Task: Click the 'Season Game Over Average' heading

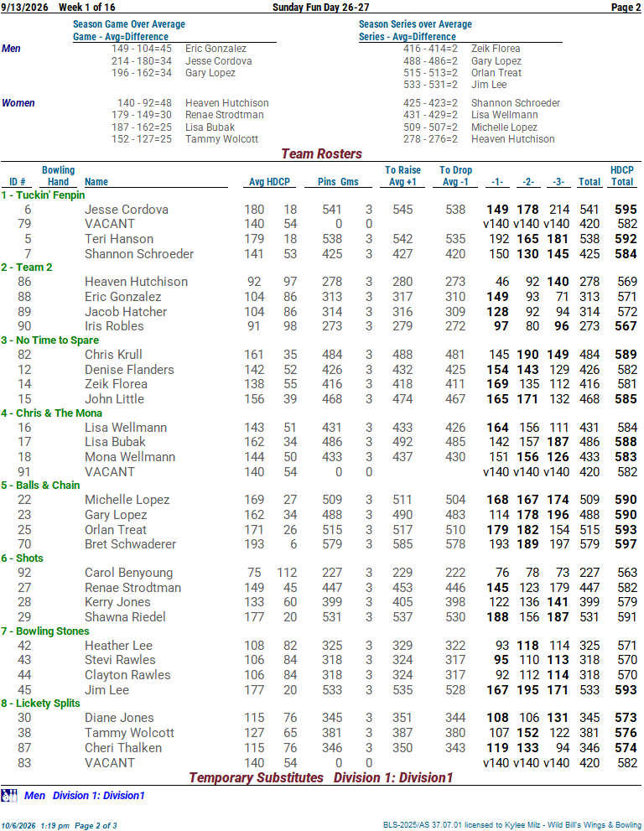Action: (129, 23)
